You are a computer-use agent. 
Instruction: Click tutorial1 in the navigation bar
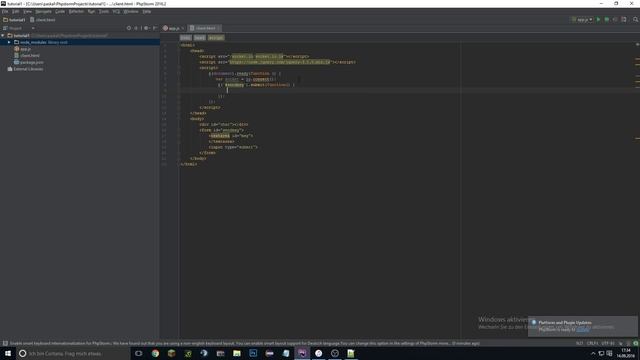point(14,20)
